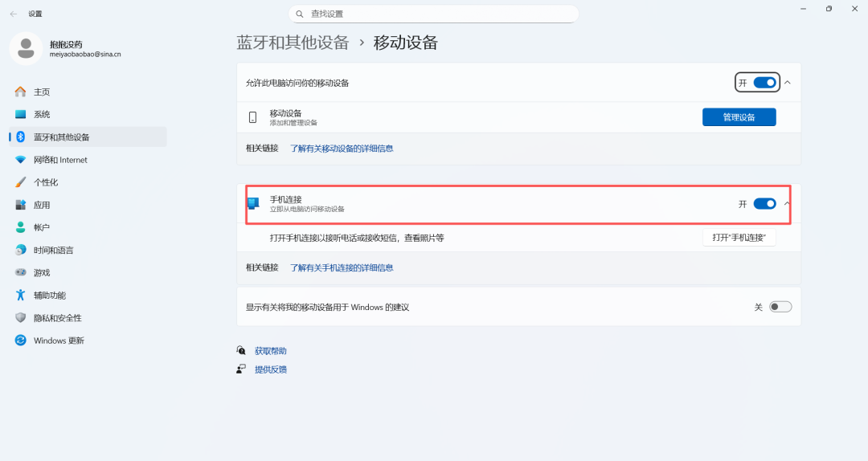Image resolution: width=868 pixels, height=461 pixels.
Task: Click the shield icon beside 隐私和安全性
Action: [20, 318]
